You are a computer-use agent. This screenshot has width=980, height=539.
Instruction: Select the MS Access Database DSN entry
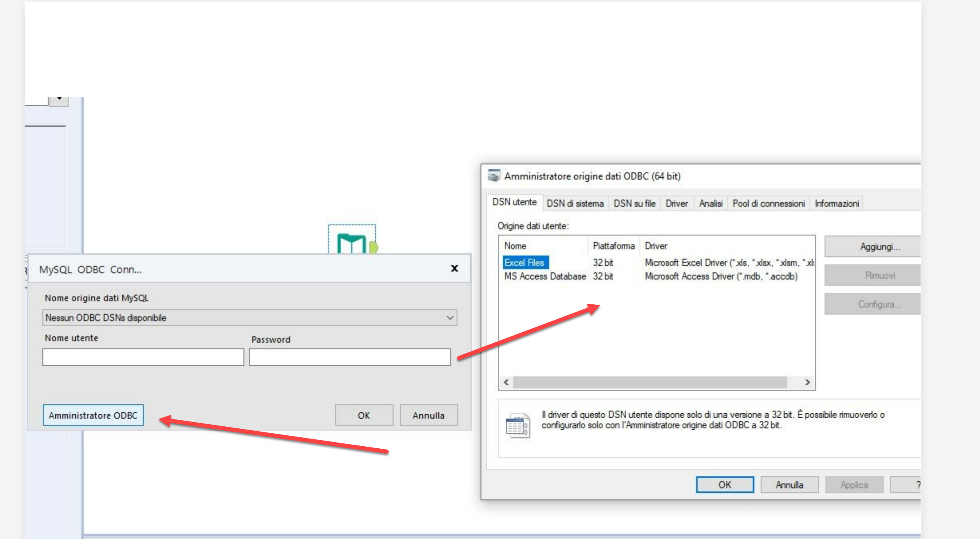pyautogui.click(x=545, y=276)
